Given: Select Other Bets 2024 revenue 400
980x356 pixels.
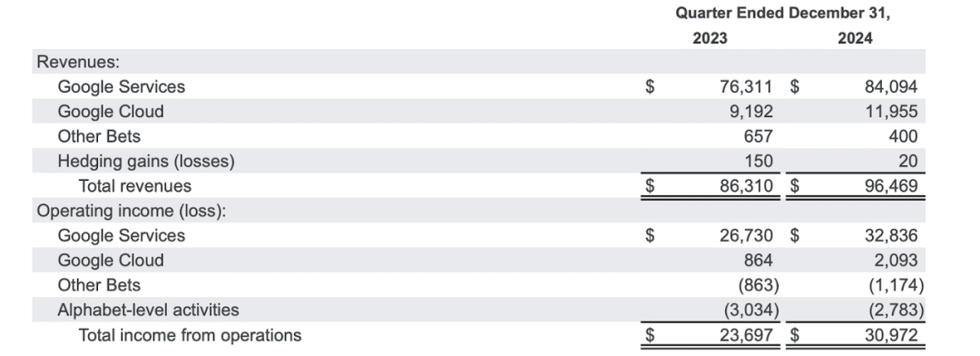Looking at the screenshot, I should tap(903, 136).
